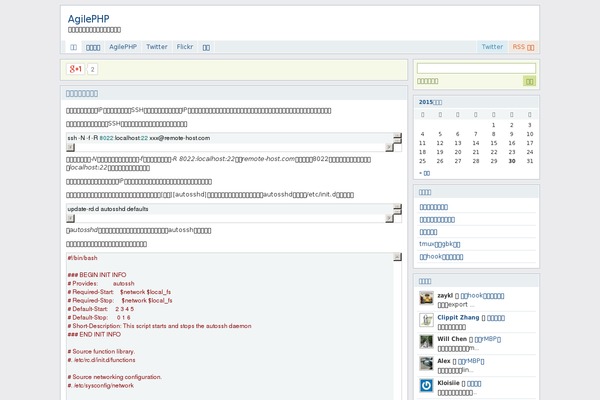Click the green search submit button
This screenshot has height=400, width=600.
click(529, 81)
